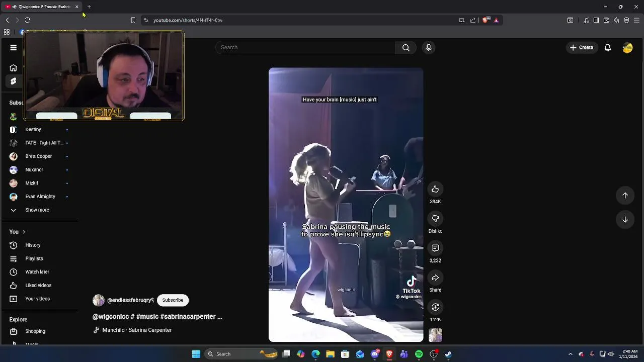
Task: Open the Shorts sidebar icon
Action: (14, 81)
